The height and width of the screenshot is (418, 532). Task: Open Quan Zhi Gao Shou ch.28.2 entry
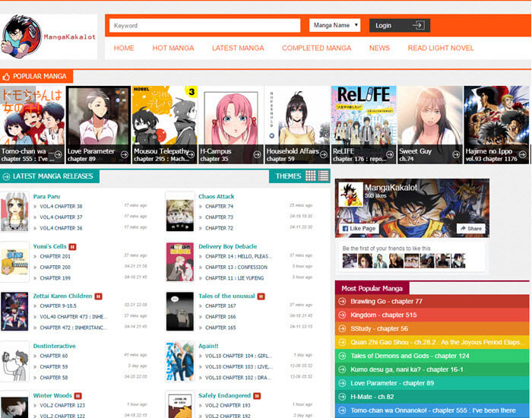click(432, 342)
